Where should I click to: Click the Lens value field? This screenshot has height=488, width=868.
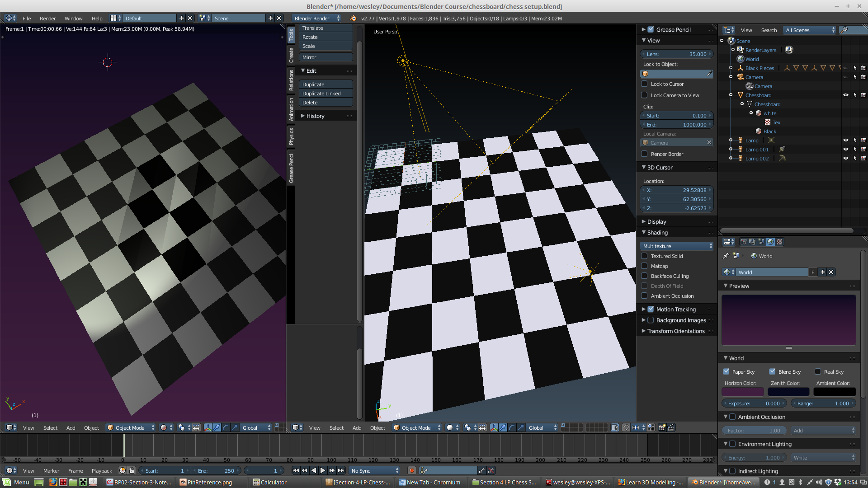[x=677, y=54]
